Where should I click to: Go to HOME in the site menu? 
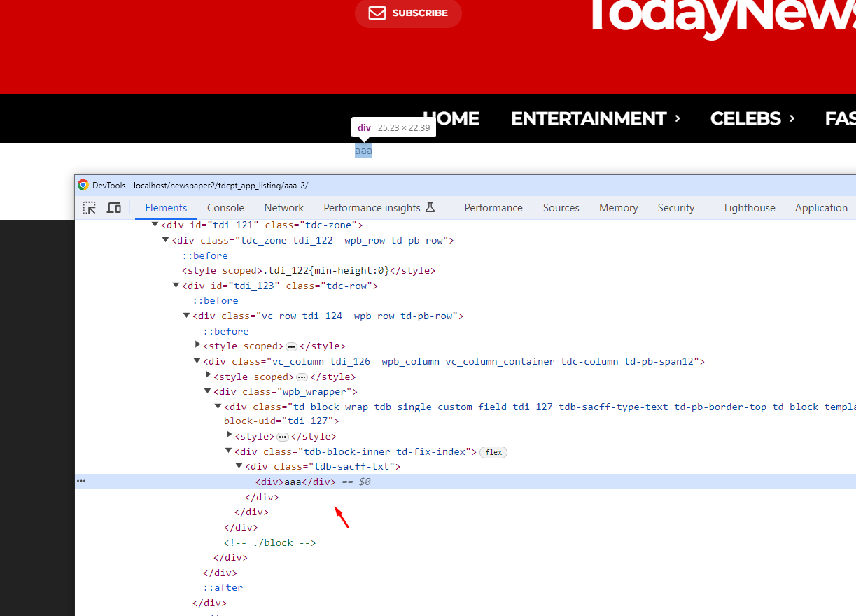point(451,118)
